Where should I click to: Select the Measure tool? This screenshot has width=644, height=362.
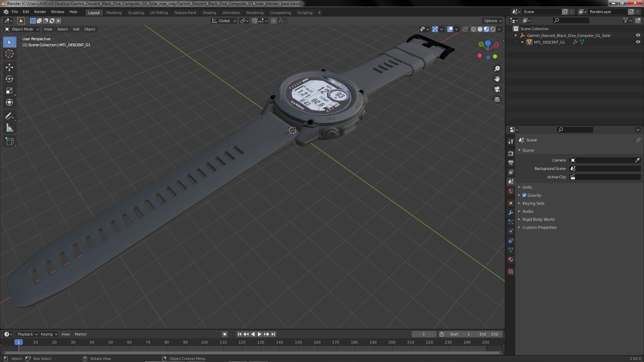point(9,128)
